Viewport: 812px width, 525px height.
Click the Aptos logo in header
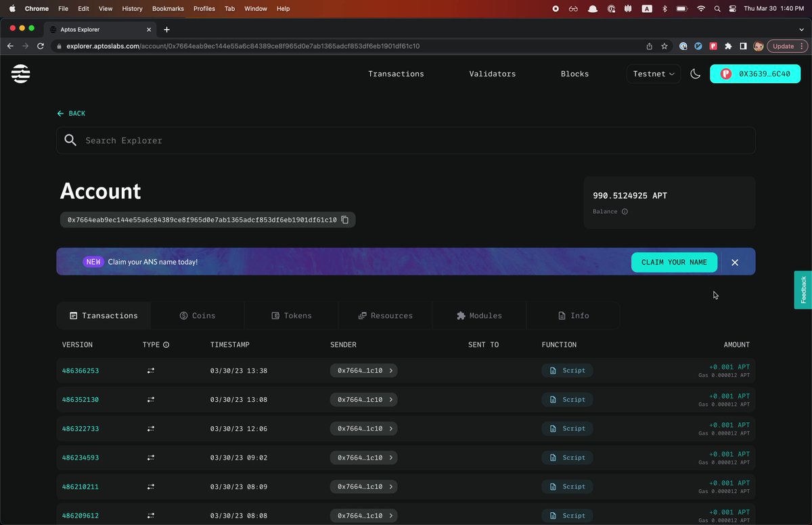pyautogui.click(x=20, y=74)
